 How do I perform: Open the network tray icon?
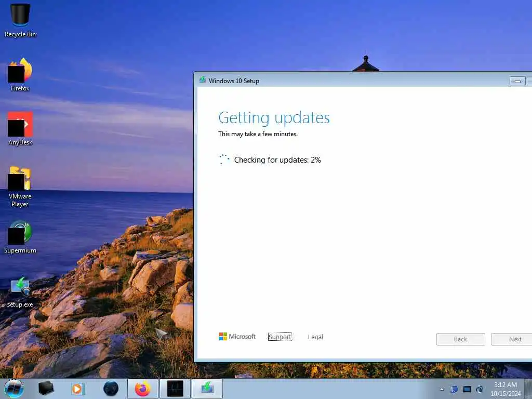pyautogui.click(x=467, y=389)
